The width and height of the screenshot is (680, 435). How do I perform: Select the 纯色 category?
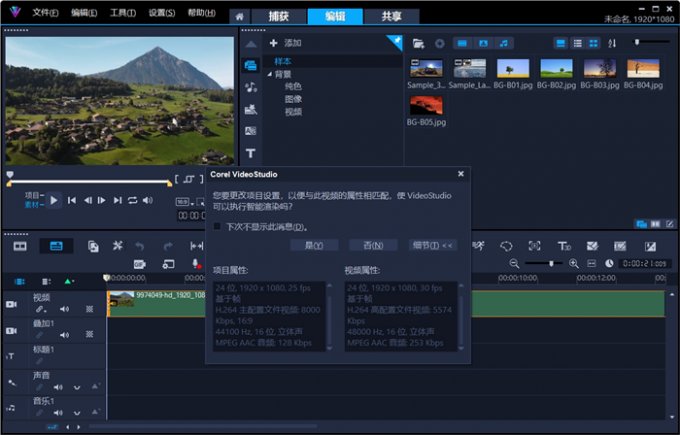[293, 86]
